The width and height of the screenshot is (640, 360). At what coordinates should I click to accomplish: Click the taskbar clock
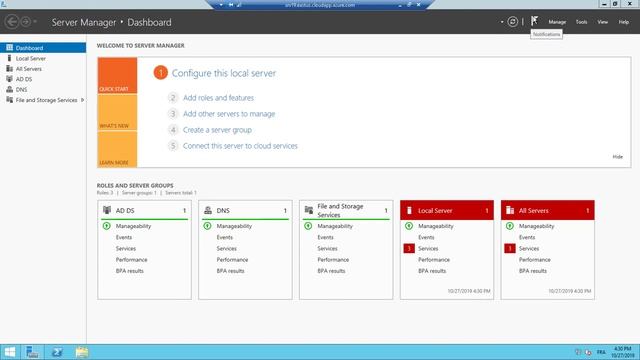tap(622, 352)
